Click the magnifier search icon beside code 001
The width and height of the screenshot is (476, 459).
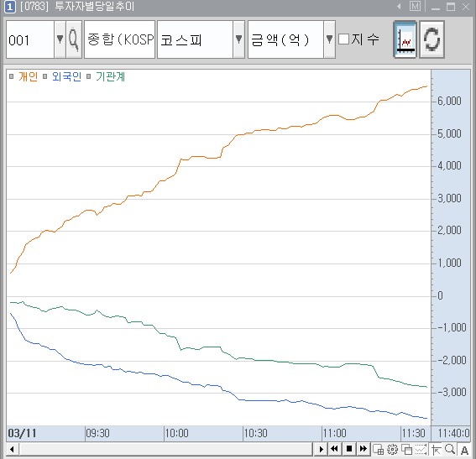point(74,39)
